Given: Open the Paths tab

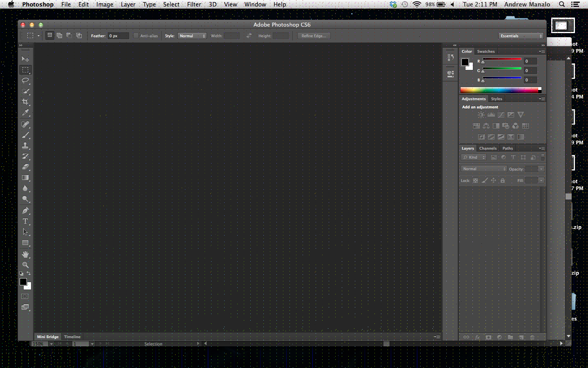Looking at the screenshot, I should pos(508,148).
